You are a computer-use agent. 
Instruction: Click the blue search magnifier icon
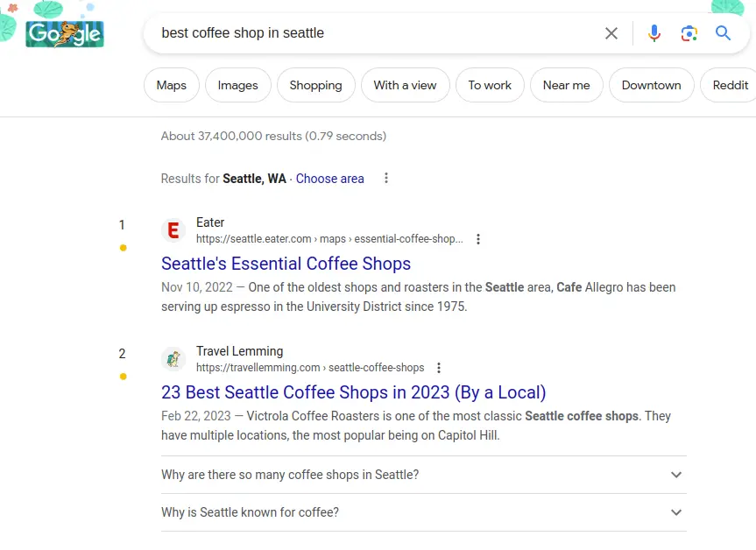[723, 33]
